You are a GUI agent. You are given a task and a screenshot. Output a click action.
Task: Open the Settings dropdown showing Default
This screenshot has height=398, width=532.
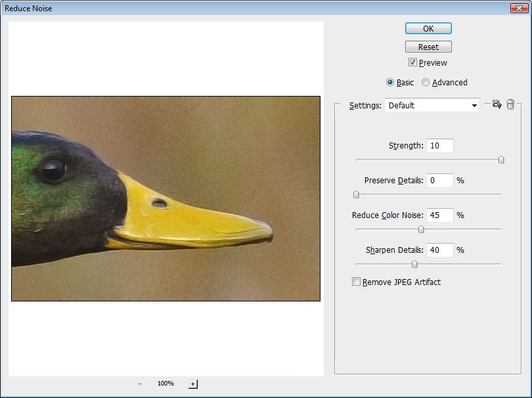click(432, 105)
